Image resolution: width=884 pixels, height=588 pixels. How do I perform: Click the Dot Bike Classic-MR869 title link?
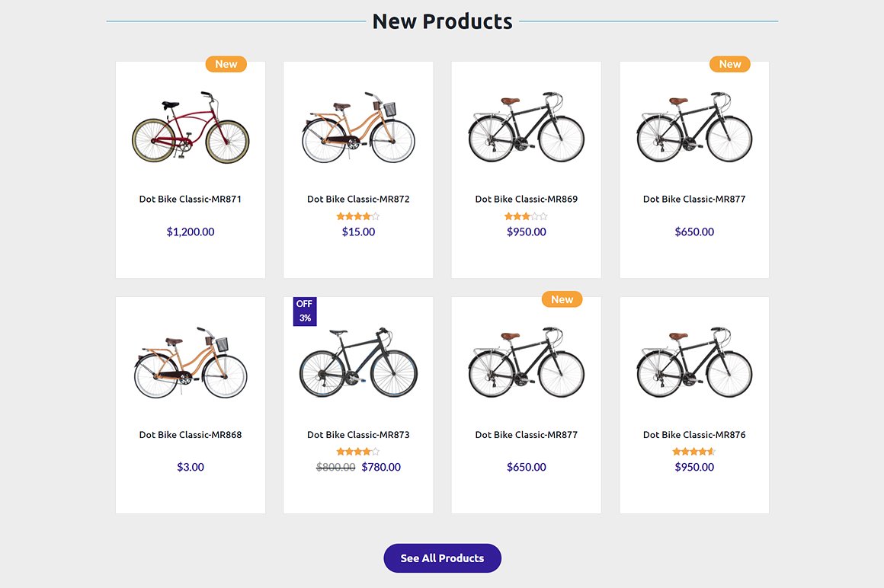click(x=526, y=200)
